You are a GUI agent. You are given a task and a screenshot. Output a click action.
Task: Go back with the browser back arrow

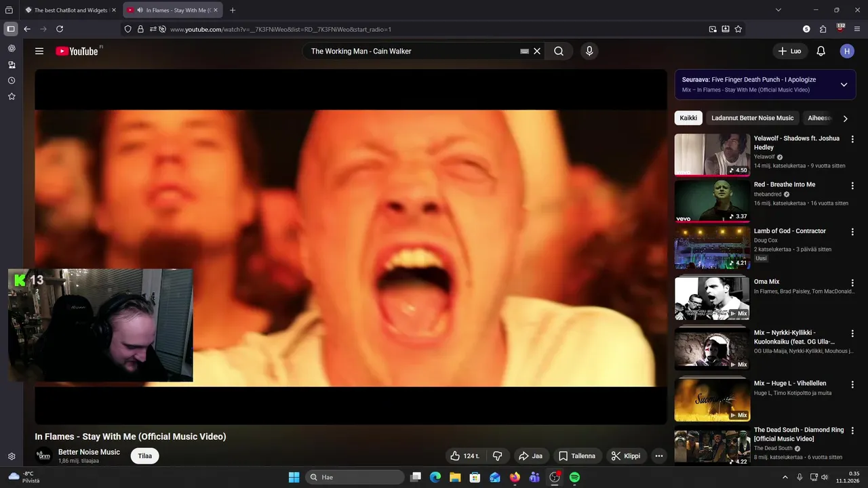point(27,29)
